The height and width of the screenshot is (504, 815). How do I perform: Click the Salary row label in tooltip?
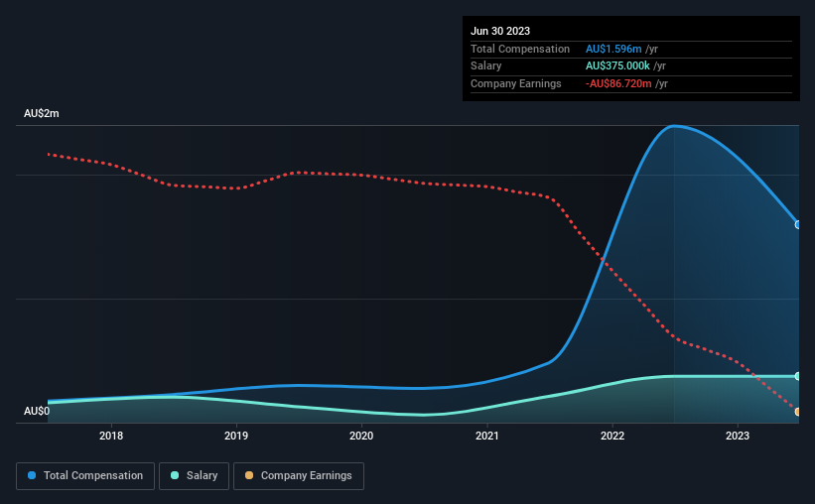tap(486, 66)
